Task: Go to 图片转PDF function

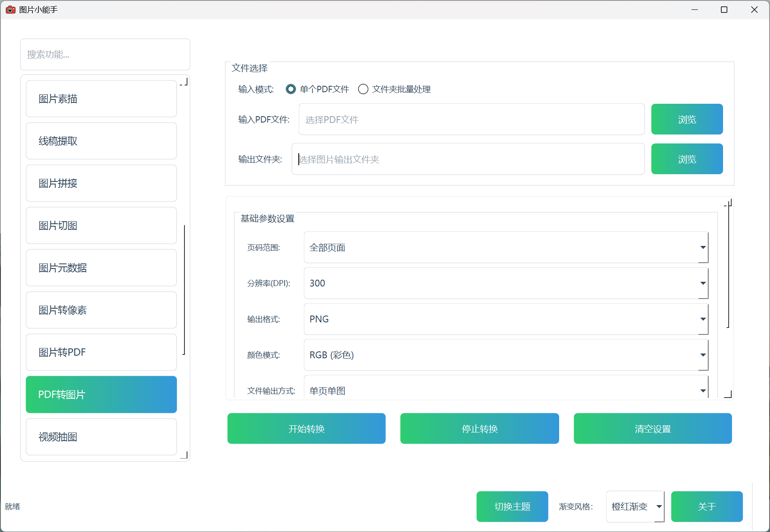Action: point(101,353)
